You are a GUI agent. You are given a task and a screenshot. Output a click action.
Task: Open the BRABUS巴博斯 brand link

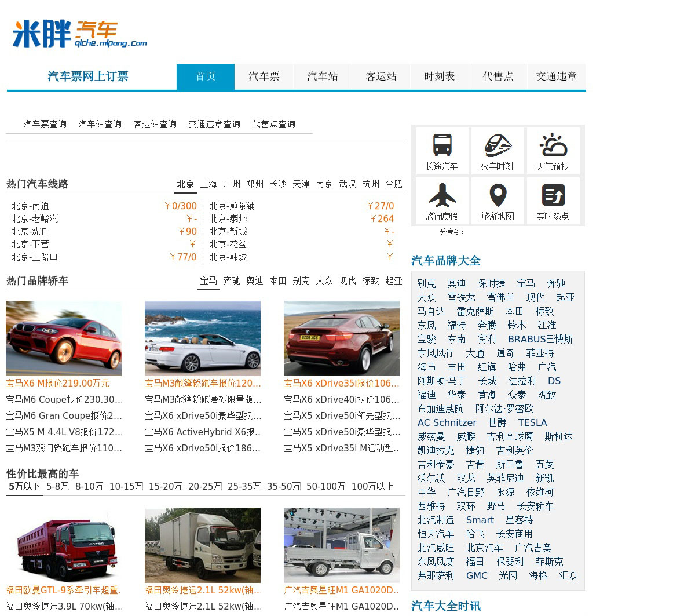click(x=540, y=339)
